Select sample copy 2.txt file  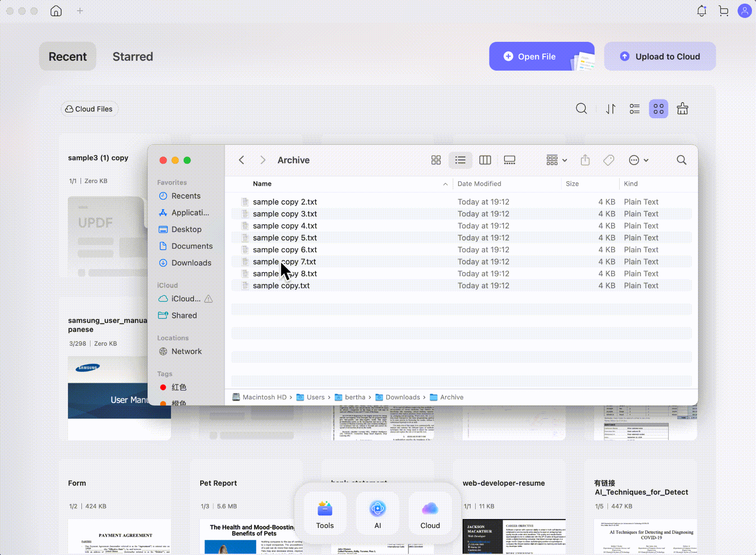pos(461,202)
